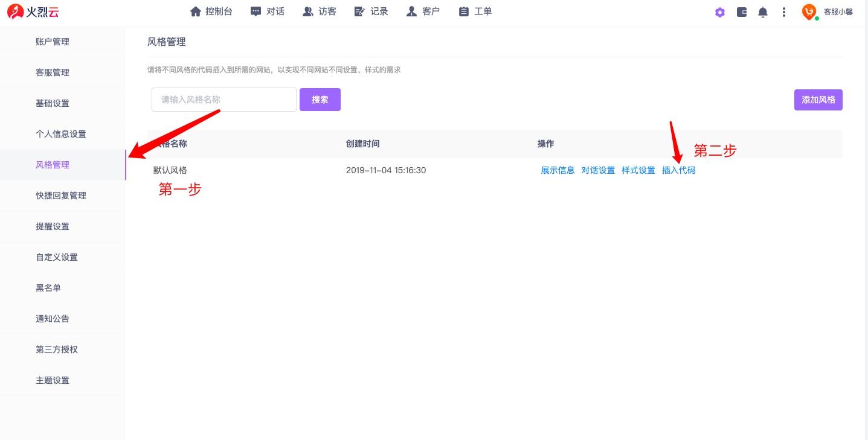868x440 pixels.
Task: Go to 控制台 dashboard in top nav
Action: coord(211,11)
